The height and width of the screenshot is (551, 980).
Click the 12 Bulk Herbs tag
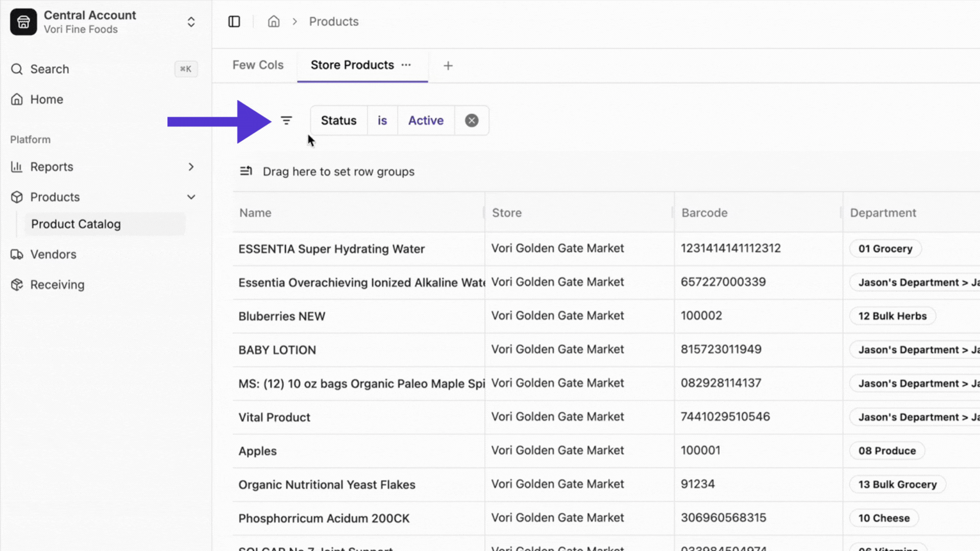(x=892, y=316)
